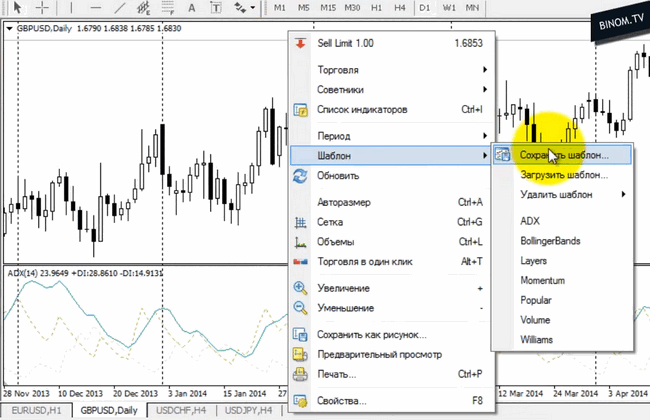The width and height of the screenshot is (650, 420).
Task: Set timeframe to M15
Action: point(327,8)
